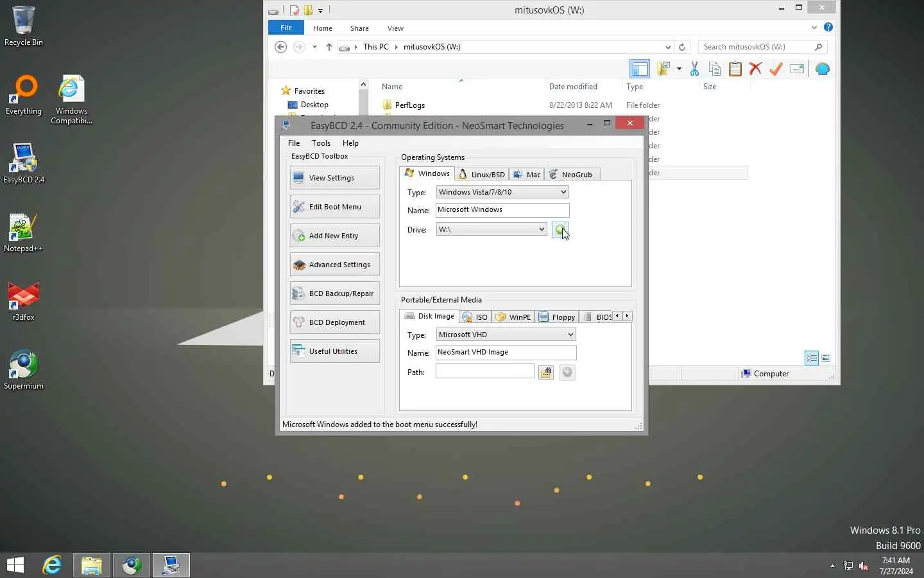Screen dimensions: 924x578
Task: Click the Cut scissors icon in Explorer
Action: (694, 69)
